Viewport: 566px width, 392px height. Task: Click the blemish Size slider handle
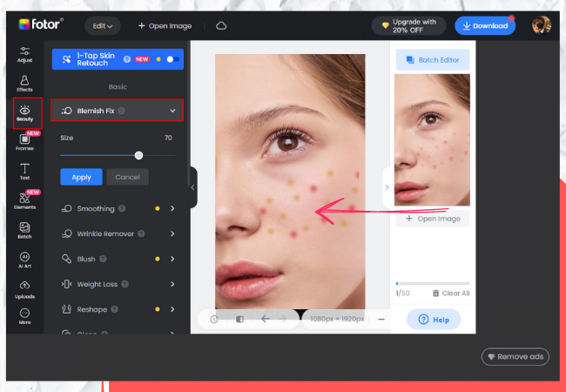tap(138, 155)
